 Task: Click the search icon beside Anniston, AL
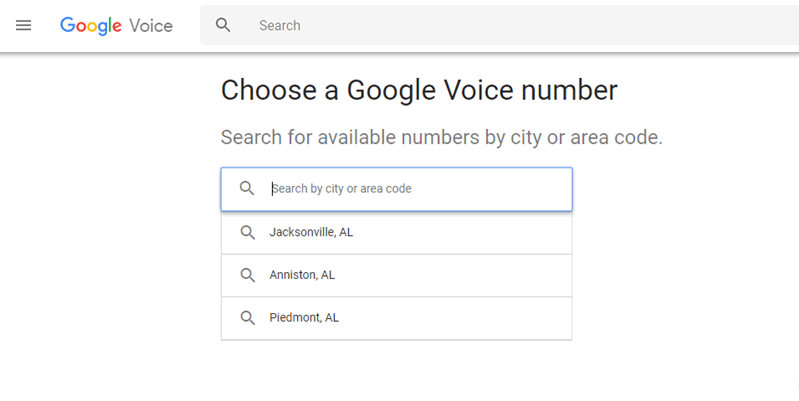247,275
